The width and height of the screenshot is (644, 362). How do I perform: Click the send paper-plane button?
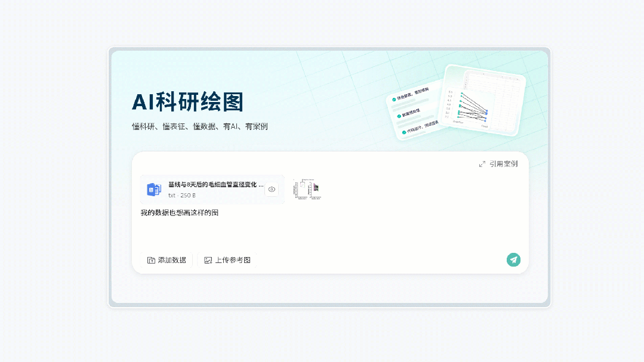click(x=513, y=259)
